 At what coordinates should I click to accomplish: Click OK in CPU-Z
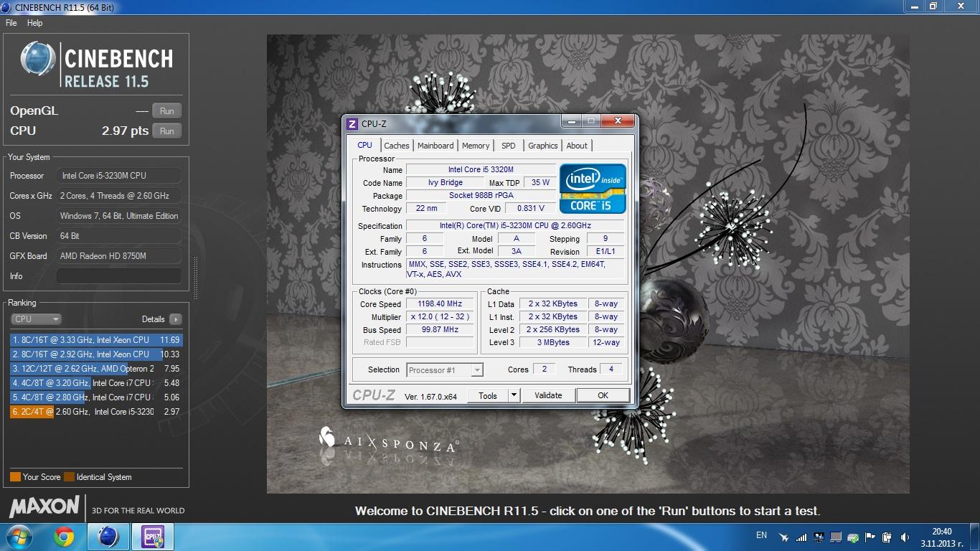click(x=603, y=395)
